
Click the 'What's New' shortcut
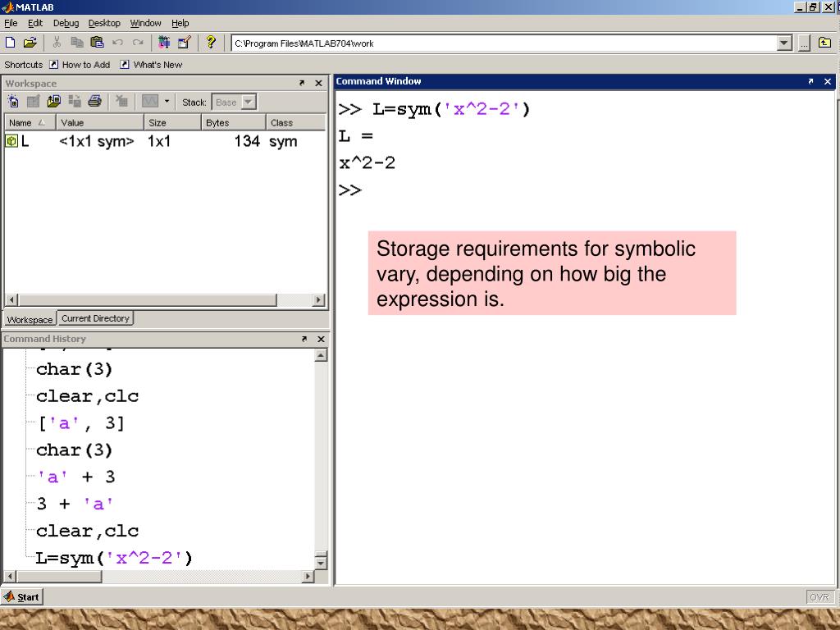(151, 65)
